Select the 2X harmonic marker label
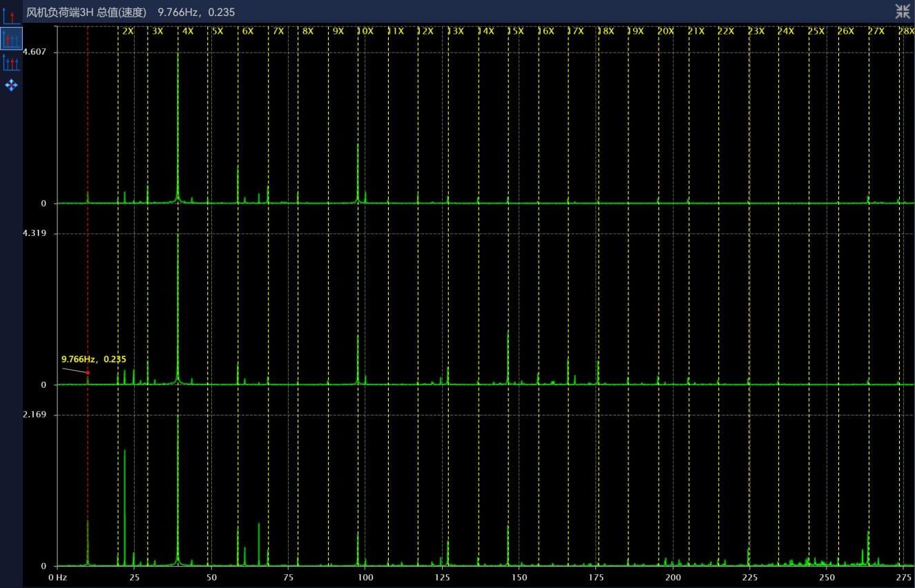Screen dimensions: 915x588 pyautogui.click(x=128, y=31)
